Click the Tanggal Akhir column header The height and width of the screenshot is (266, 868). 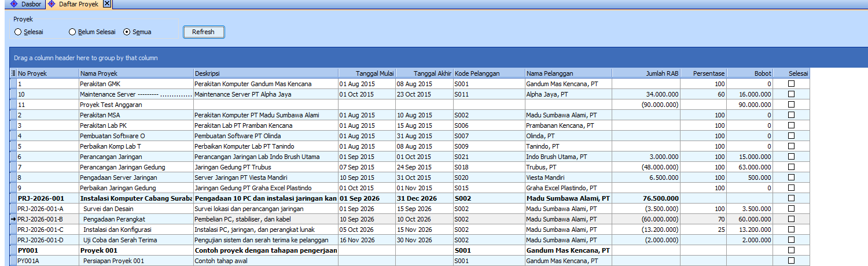[424, 73]
